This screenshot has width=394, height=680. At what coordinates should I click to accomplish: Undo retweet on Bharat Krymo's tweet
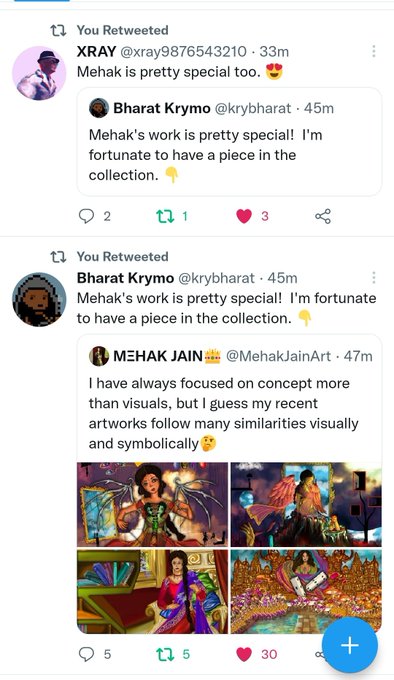click(x=165, y=654)
